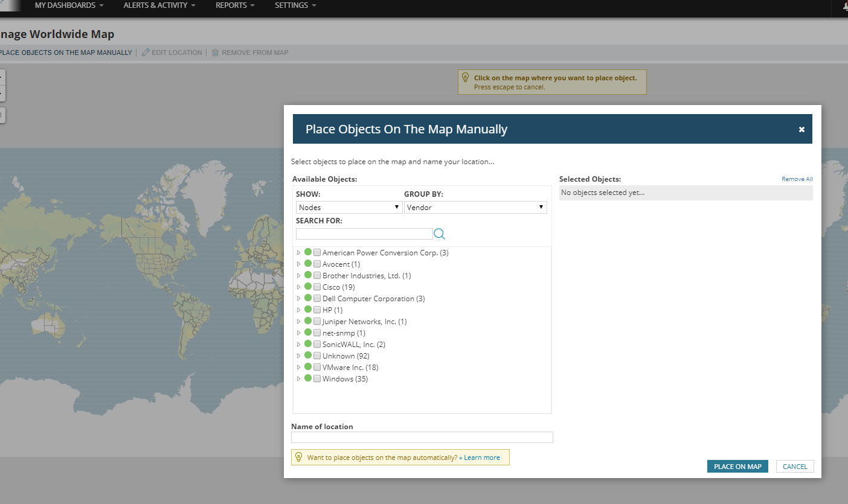
Task: Click the Edit Location pencil icon
Action: pyautogui.click(x=146, y=53)
